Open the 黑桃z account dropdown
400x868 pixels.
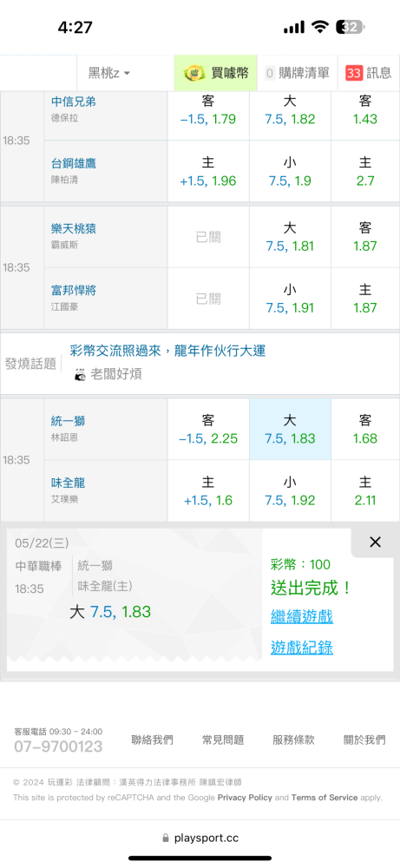(x=109, y=73)
